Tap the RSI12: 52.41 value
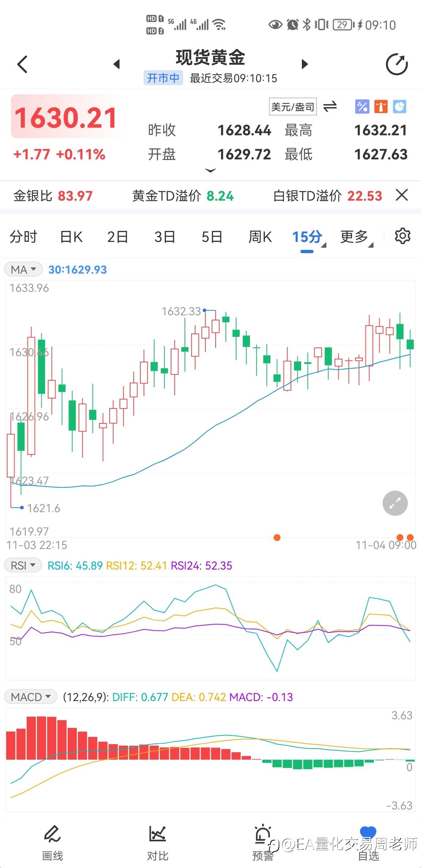 click(x=136, y=566)
